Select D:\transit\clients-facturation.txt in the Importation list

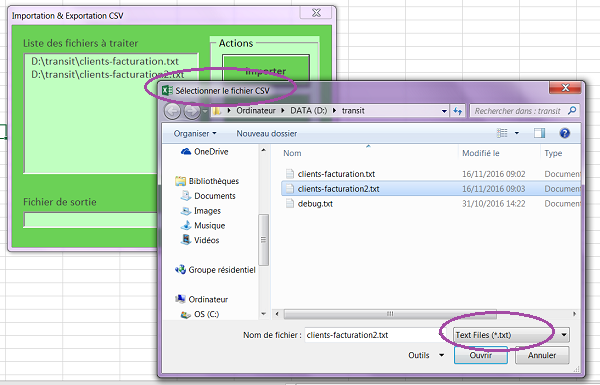pos(105,61)
